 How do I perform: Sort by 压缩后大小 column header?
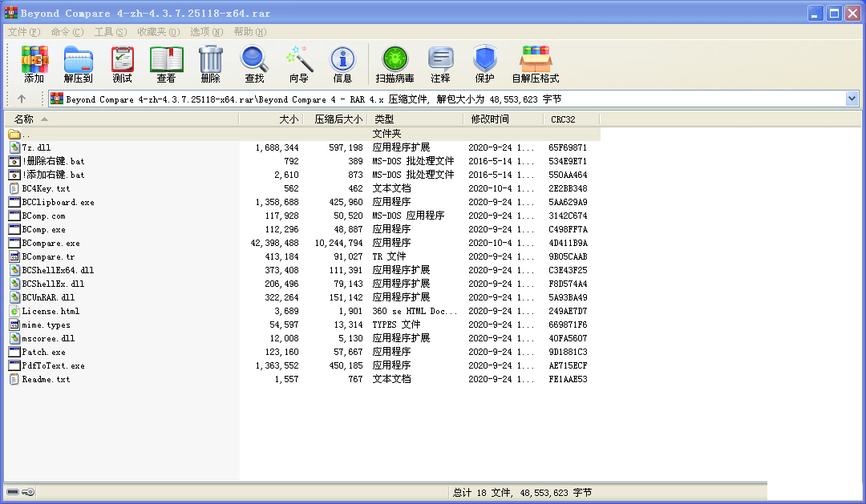tap(334, 119)
